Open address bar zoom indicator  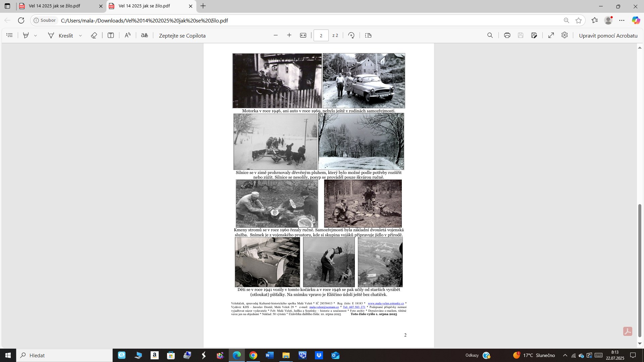[567, 20]
